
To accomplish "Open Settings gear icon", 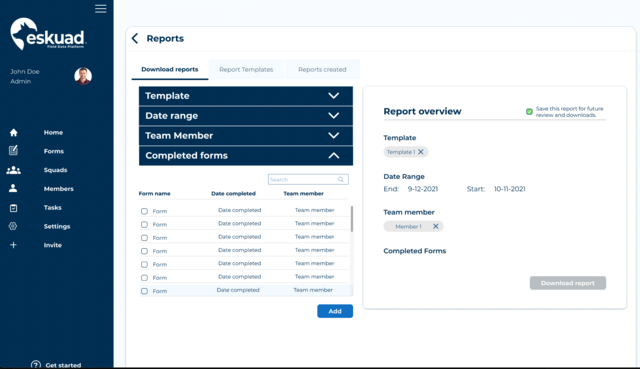I will (13, 226).
